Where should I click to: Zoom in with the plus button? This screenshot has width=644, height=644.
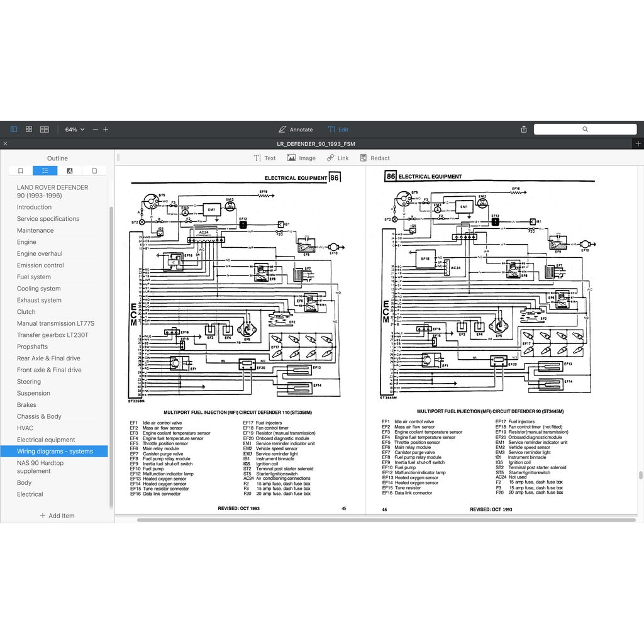coord(106,130)
